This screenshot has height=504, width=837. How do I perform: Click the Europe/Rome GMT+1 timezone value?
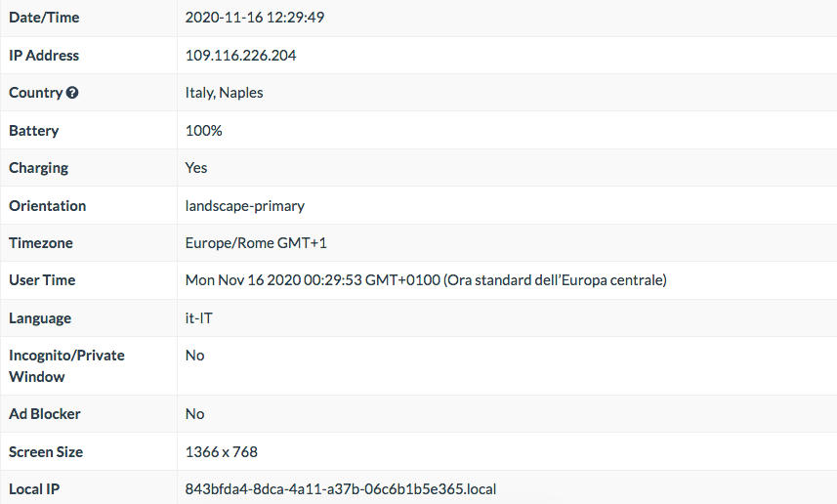[x=256, y=243]
